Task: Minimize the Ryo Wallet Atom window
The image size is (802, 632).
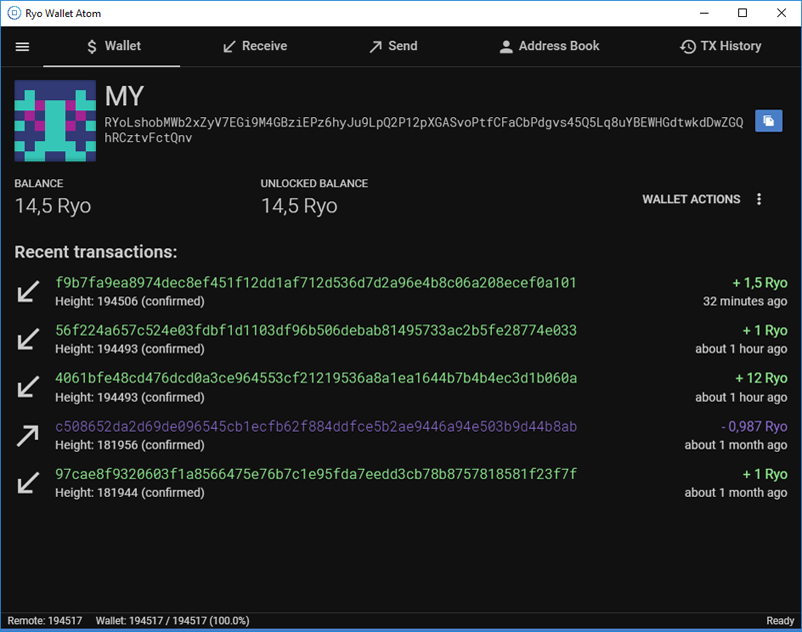Action: 704,13
